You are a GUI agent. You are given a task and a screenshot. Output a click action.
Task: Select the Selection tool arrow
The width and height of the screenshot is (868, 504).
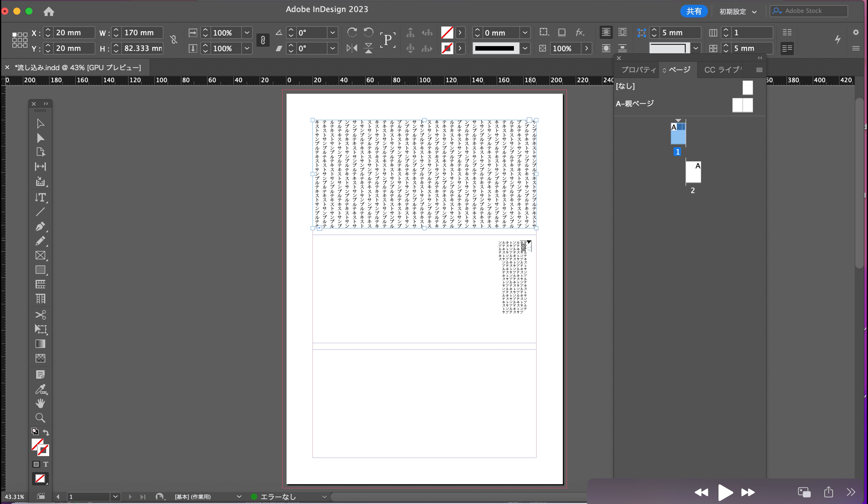(40, 123)
